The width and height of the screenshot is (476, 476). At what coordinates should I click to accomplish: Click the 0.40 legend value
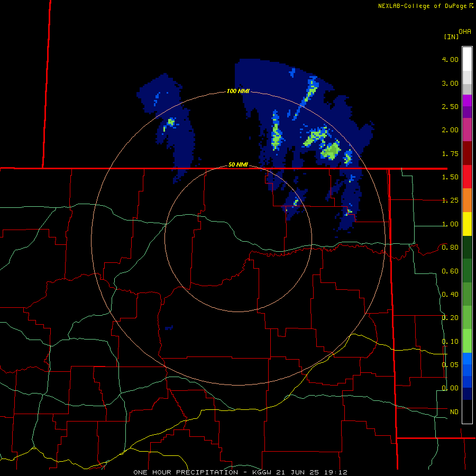pyautogui.click(x=450, y=295)
